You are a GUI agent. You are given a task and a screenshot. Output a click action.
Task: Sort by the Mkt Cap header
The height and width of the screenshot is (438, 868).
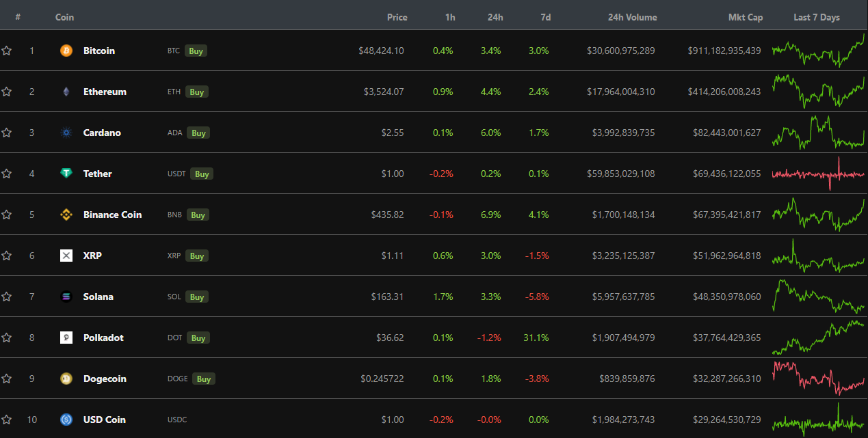(x=746, y=17)
